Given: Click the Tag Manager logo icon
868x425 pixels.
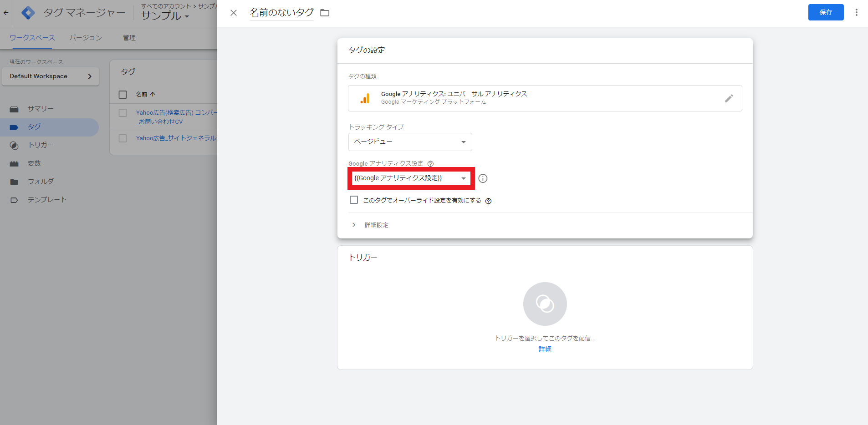Looking at the screenshot, I should [x=28, y=13].
